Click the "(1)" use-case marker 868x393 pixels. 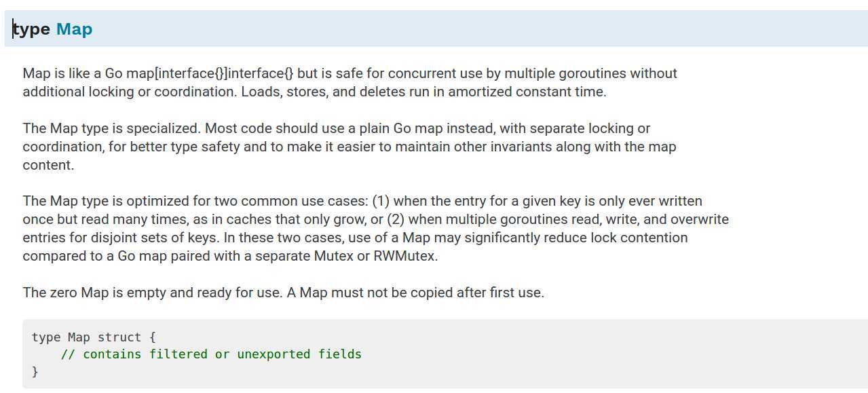(381, 201)
